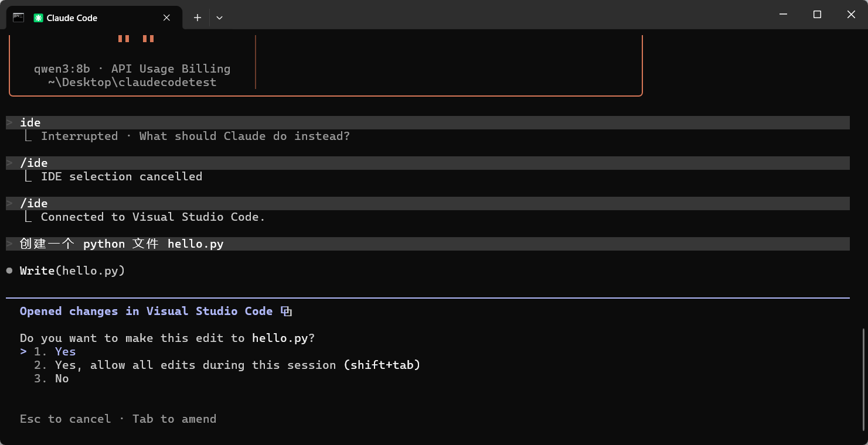The width and height of the screenshot is (868, 445).
Task: Close the Claude Code tab
Action: 166,18
